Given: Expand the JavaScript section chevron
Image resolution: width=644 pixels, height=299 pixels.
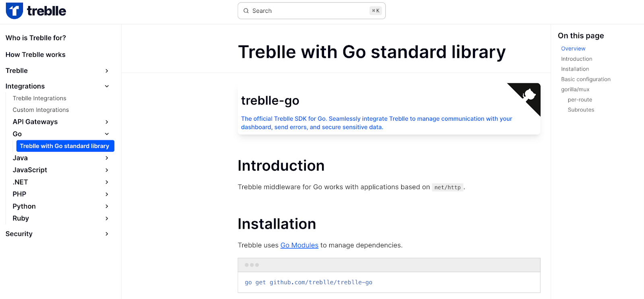Looking at the screenshot, I should (x=107, y=170).
